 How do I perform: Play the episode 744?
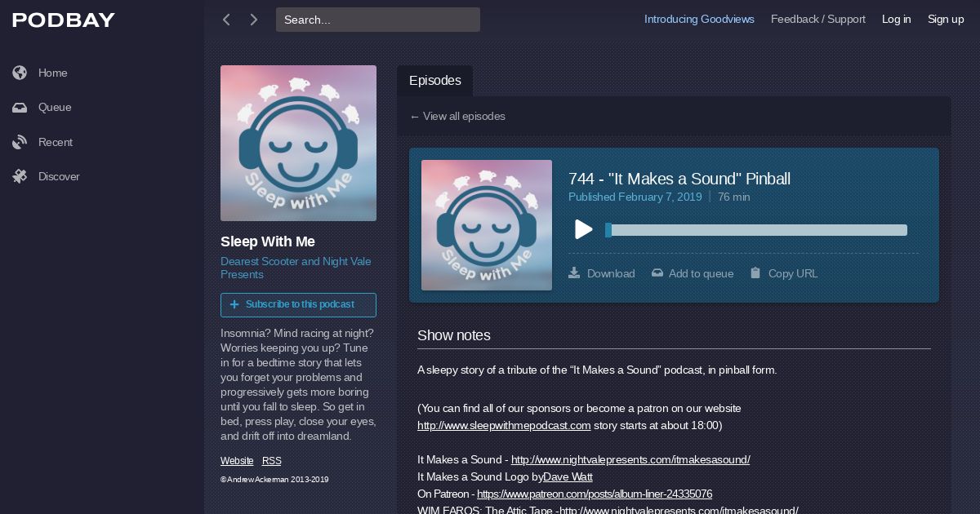tap(583, 229)
